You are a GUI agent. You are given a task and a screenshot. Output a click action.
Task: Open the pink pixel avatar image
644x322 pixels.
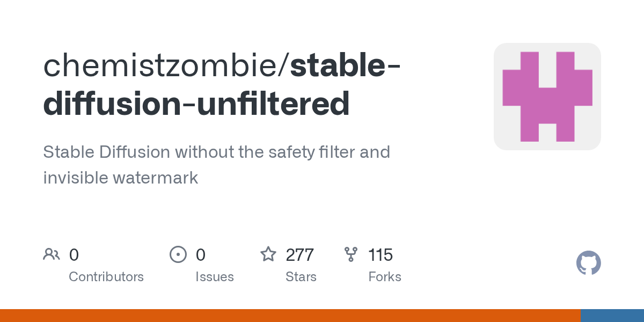547,97
